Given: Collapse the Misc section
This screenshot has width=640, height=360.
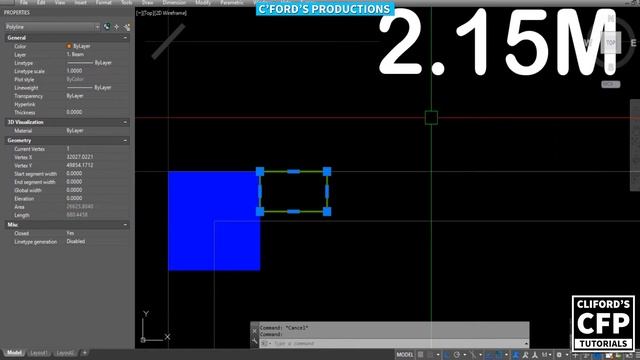Looking at the screenshot, I should pos(125,224).
